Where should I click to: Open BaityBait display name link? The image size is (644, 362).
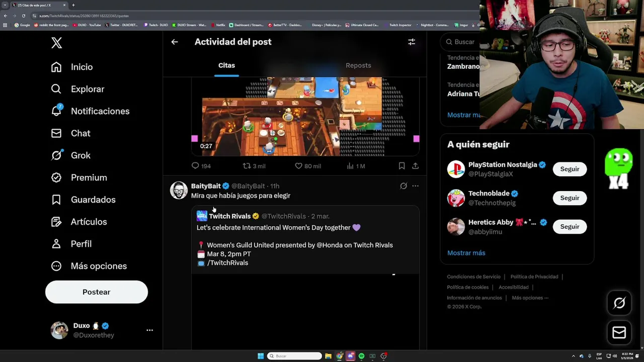point(206,186)
